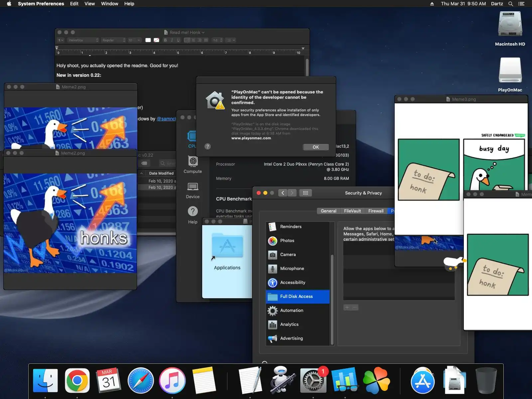Open the paragraph styles dropdown in TextEdit
Image resolution: width=532 pixels, height=399 pixels.
(61, 40)
